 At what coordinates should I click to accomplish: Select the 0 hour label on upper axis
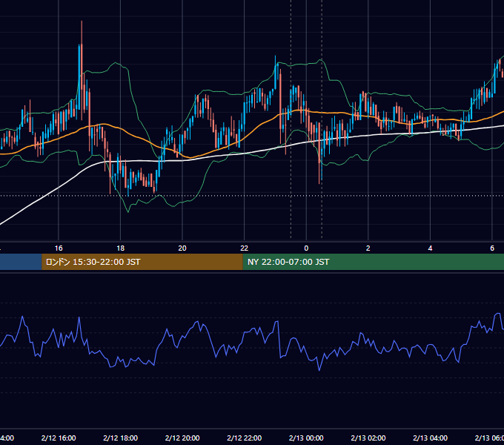click(x=306, y=248)
